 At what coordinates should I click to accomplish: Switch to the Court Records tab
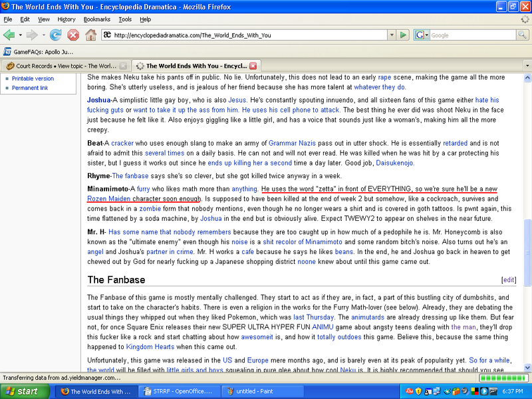(66, 66)
